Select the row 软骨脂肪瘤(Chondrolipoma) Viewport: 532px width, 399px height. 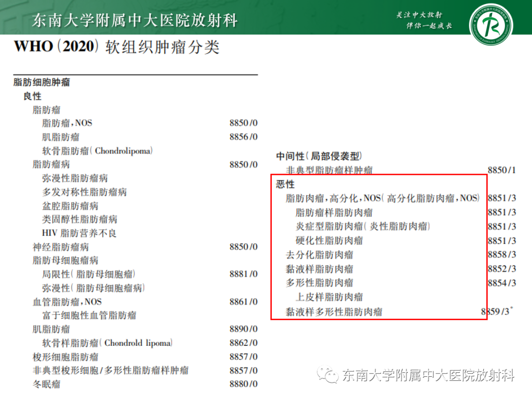[98, 151]
